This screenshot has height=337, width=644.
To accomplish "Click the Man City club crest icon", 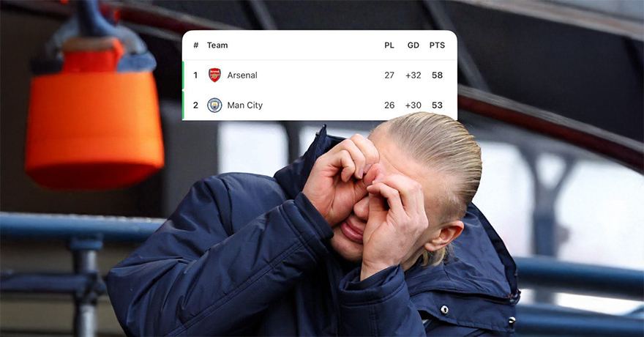I will 214,105.
